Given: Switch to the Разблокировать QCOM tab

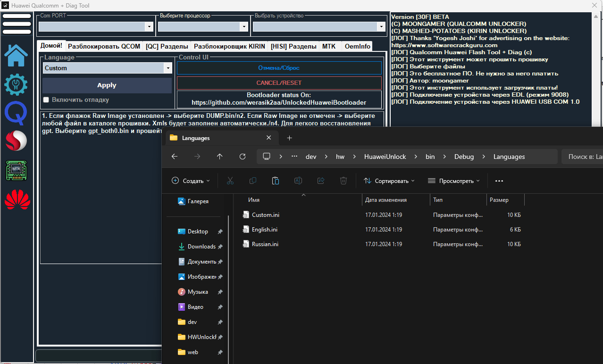Looking at the screenshot, I should (x=104, y=46).
